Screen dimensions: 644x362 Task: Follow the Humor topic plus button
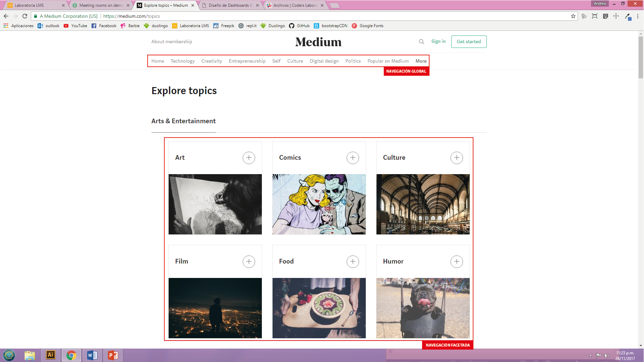point(457,262)
